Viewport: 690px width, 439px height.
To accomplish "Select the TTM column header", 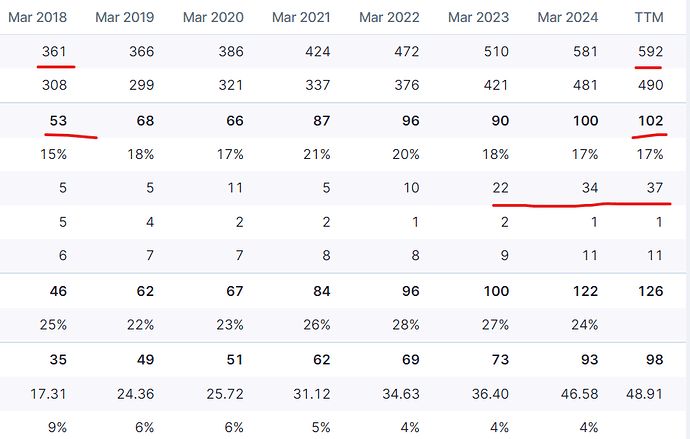I will coord(649,17).
